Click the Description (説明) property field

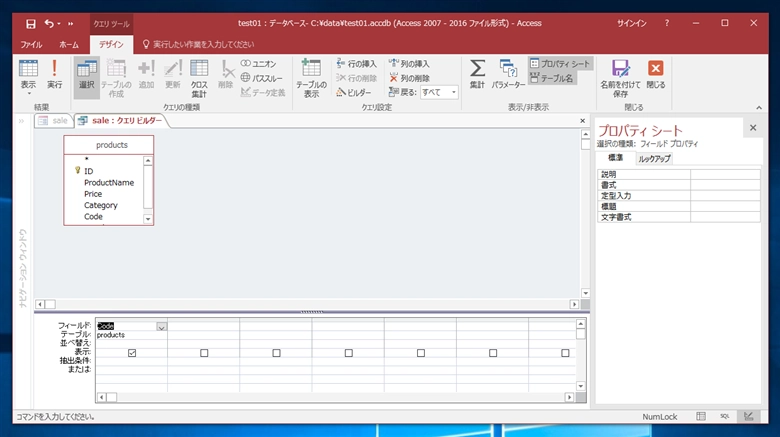tap(725, 174)
